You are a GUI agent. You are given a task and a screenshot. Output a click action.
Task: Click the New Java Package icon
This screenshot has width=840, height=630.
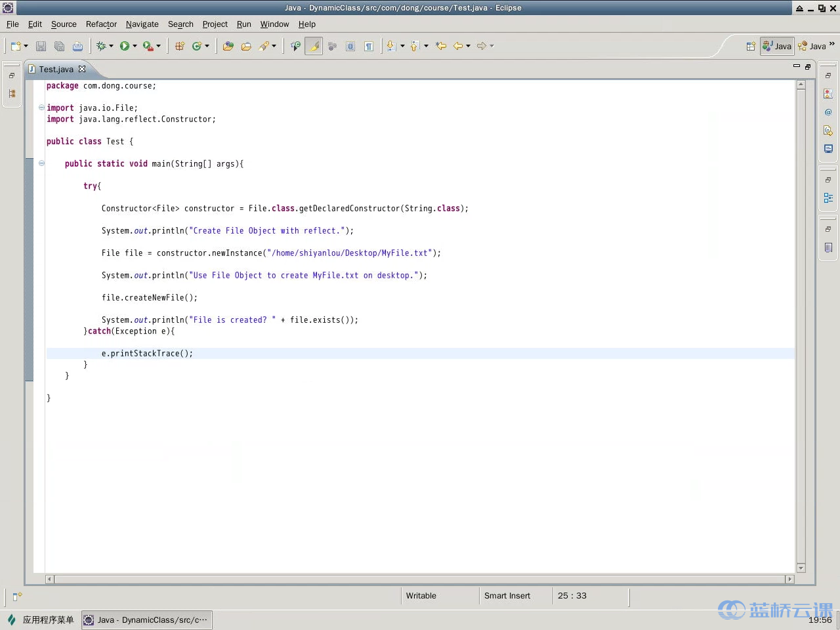click(x=179, y=46)
